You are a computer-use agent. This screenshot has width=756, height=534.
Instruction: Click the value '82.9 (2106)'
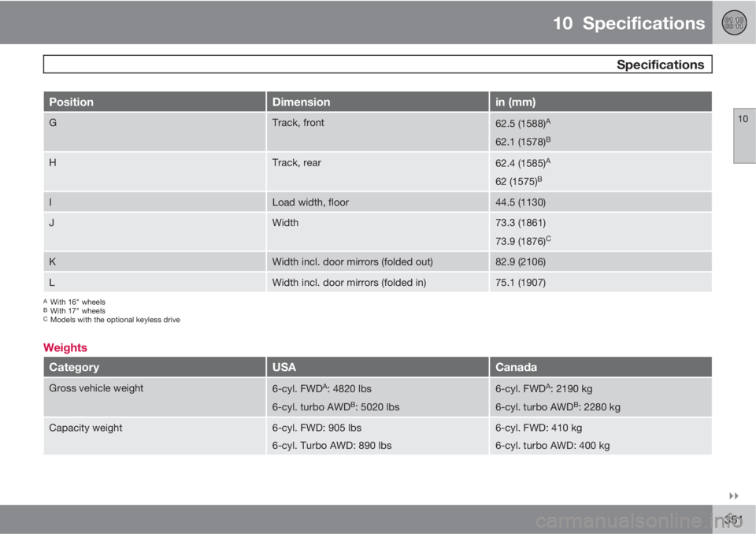click(x=521, y=262)
